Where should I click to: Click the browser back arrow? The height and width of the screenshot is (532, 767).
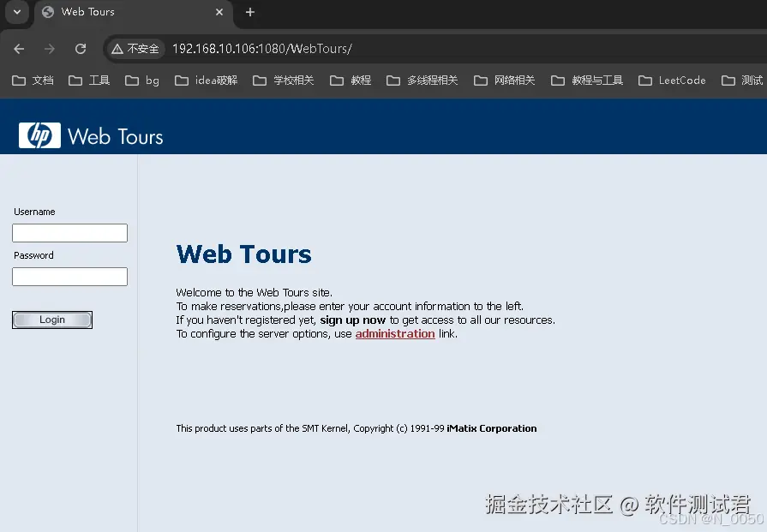click(x=19, y=49)
